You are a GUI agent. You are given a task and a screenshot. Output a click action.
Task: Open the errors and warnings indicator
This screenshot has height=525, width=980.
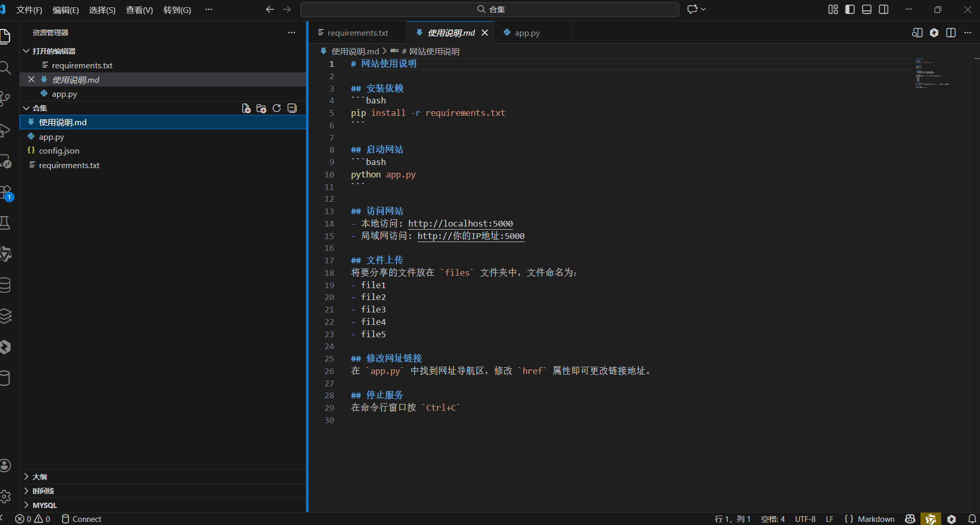33,519
